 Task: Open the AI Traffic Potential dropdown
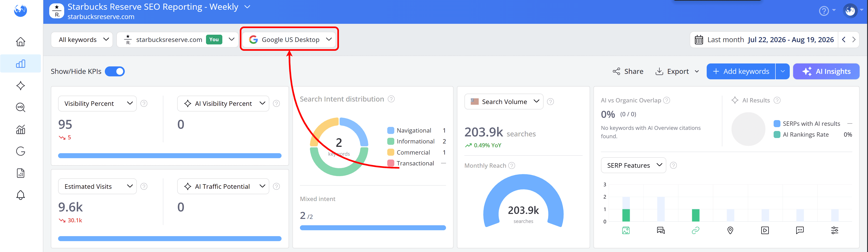223,186
